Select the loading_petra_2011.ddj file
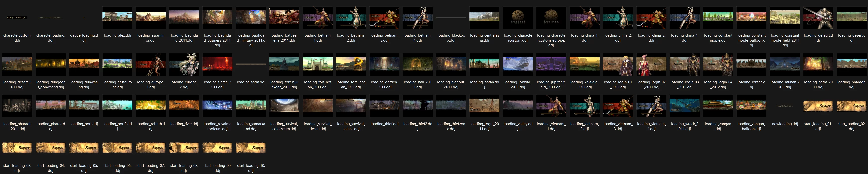 point(818,64)
